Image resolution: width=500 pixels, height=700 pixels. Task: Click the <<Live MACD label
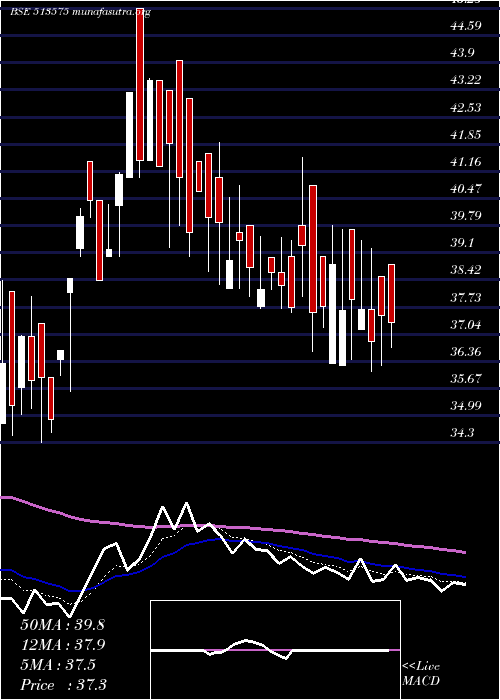(421, 674)
